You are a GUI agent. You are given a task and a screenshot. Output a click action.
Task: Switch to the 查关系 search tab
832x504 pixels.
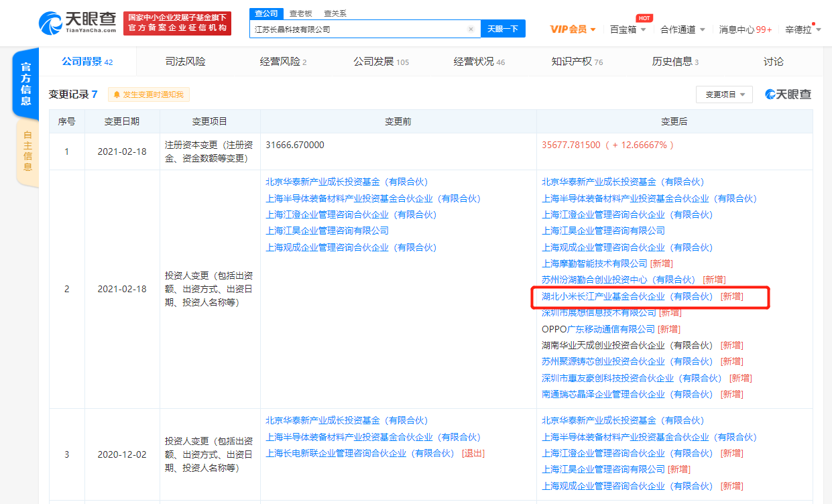pos(335,13)
